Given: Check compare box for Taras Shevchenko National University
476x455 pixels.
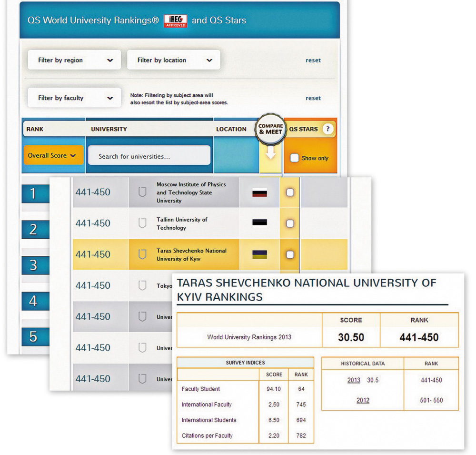Looking at the screenshot, I should pyautogui.click(x=290, y=254).
